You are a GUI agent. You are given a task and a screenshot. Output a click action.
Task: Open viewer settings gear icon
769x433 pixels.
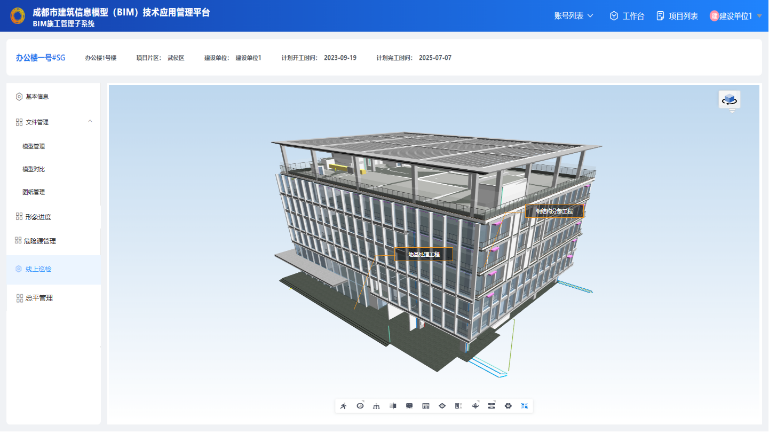coord(508,406)
